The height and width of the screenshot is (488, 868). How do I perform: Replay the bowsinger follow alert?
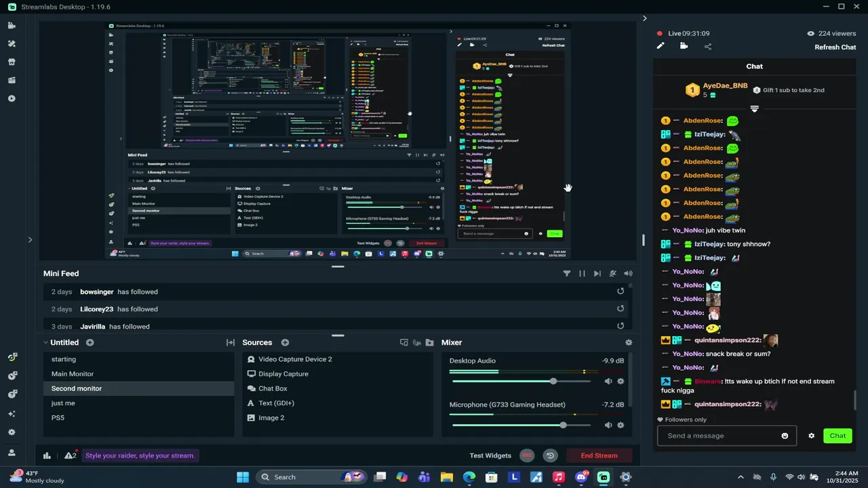[620, 291]
